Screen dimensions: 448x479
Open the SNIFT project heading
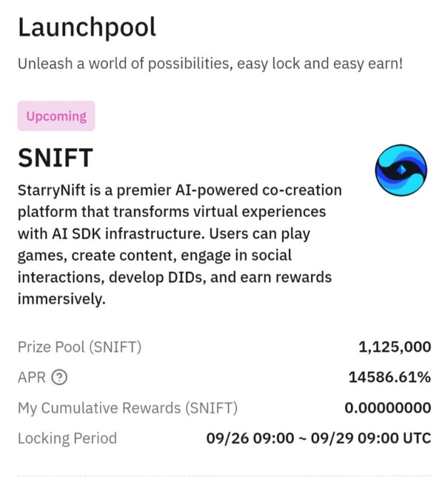55,158
